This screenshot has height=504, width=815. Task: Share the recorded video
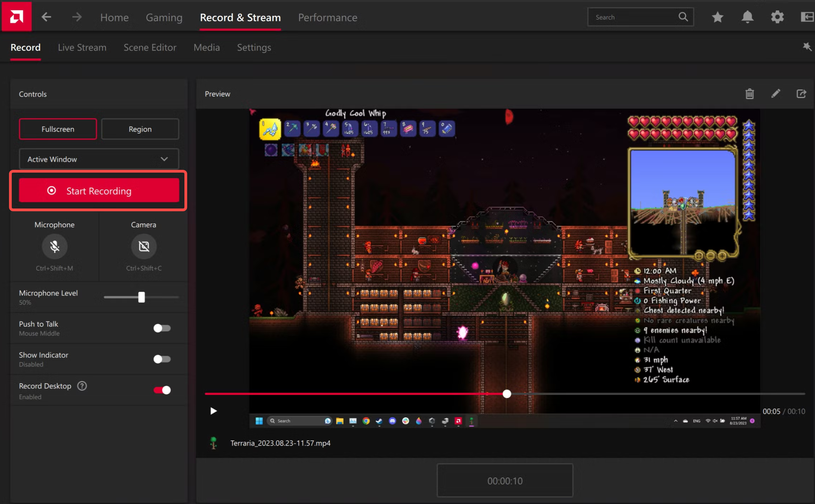coord(802,94)
